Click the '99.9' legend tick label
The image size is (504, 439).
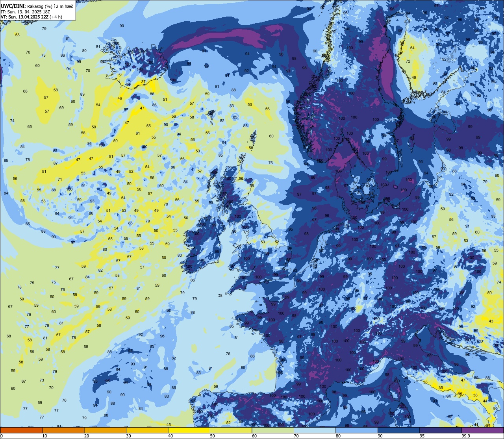466,436
